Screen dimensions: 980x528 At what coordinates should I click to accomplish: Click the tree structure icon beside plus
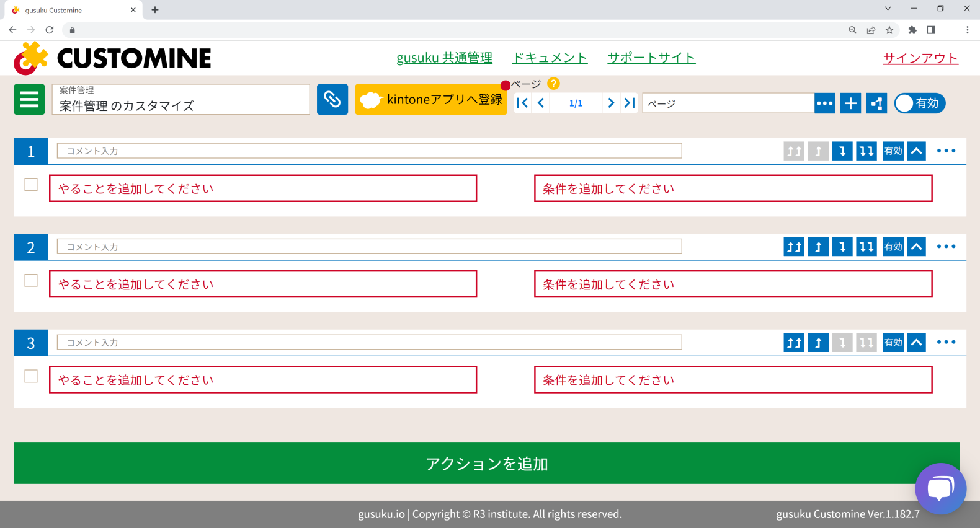[876, 103]
